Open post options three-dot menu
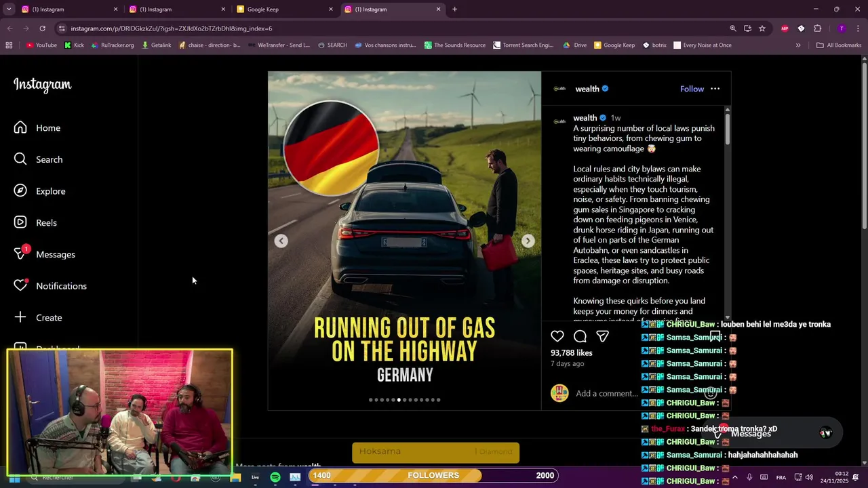 [x=715, y=89]
